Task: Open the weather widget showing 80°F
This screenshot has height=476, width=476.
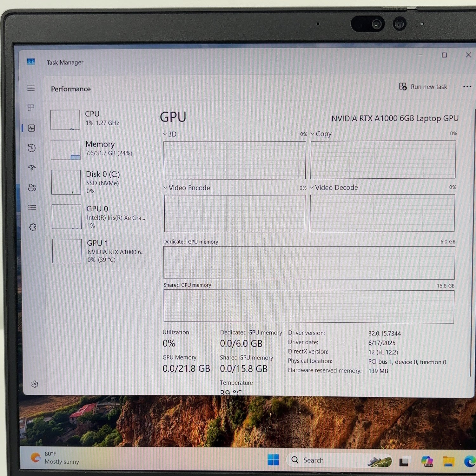Action: pyautogui.click(x=55, y=458)
